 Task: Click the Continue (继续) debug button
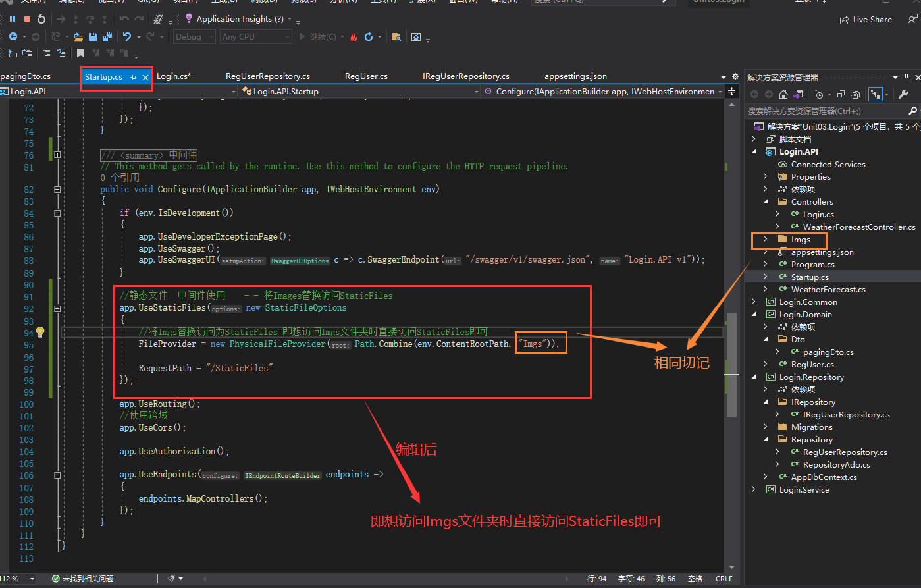point(321,37)
